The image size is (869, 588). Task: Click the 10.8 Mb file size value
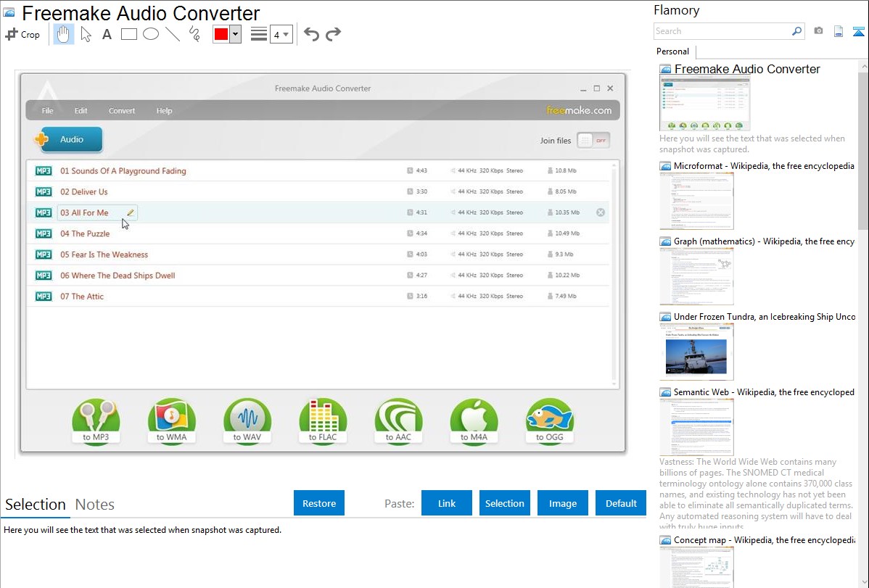(565, 170)
